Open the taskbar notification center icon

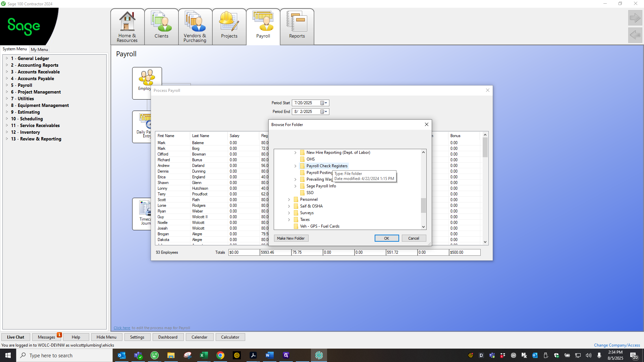coord(634,356)
